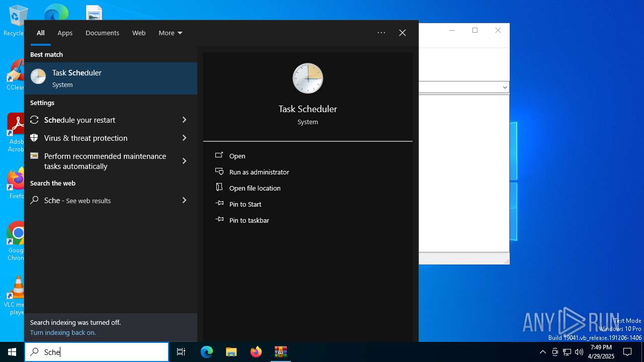Choose Pin to taskbar

coord(249,220)
